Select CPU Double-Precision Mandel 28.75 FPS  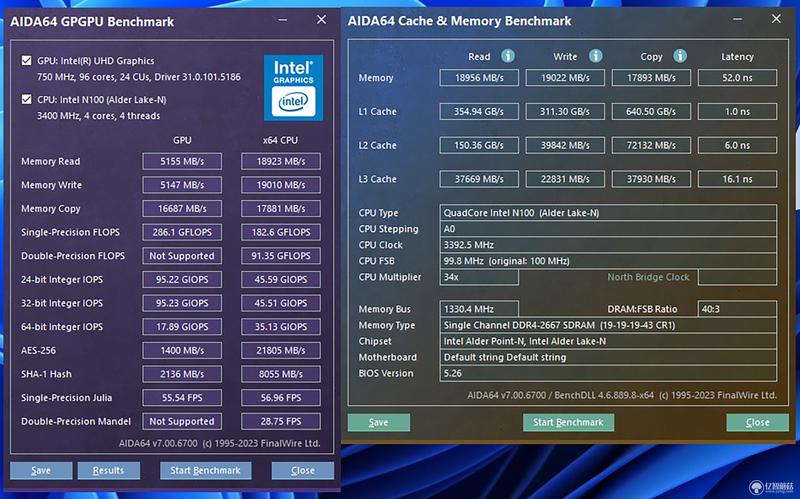pyautogui.click(x=281, y=421)
